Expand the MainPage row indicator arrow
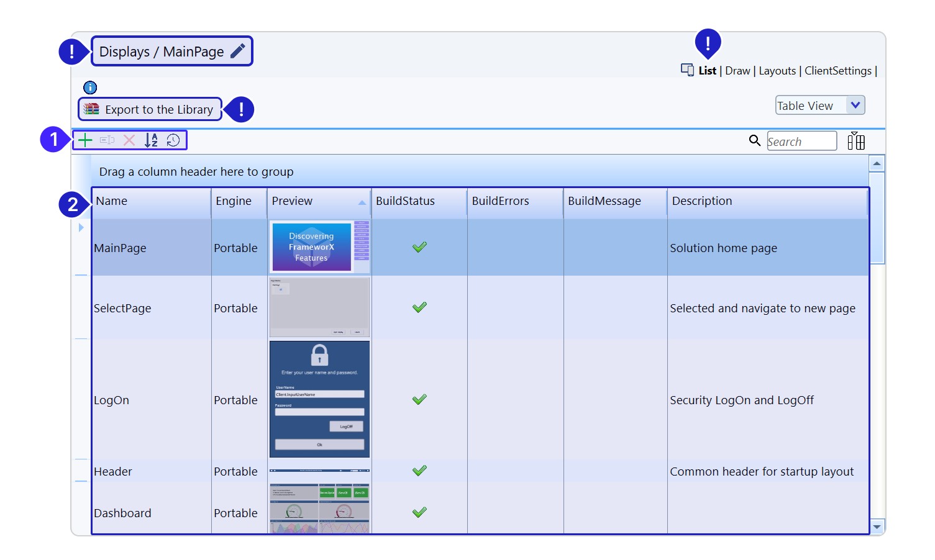The image size is (935, 560). pyautogui.click(x=81, y=228)
